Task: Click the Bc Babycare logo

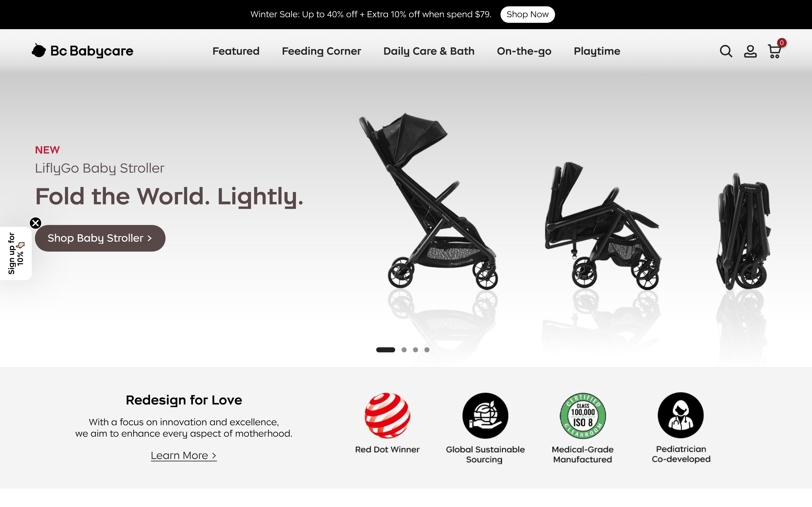Action: click(82, 51)
